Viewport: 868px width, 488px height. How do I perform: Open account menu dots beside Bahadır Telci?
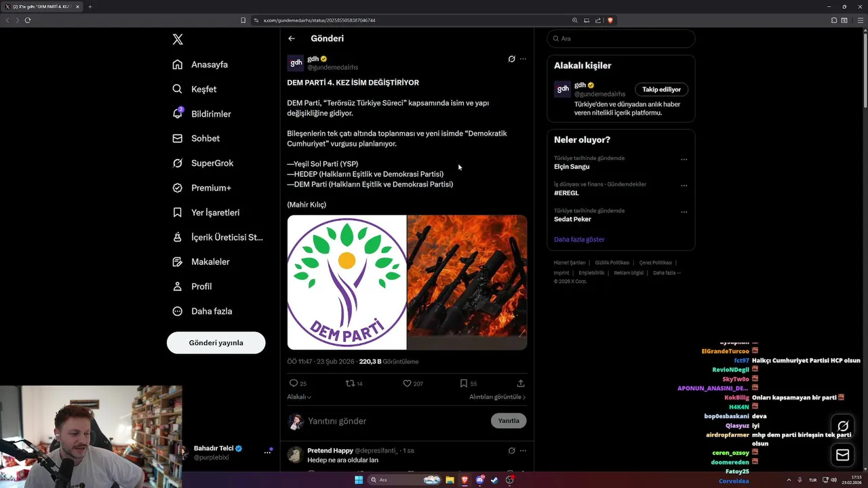(x=267, y=452)
